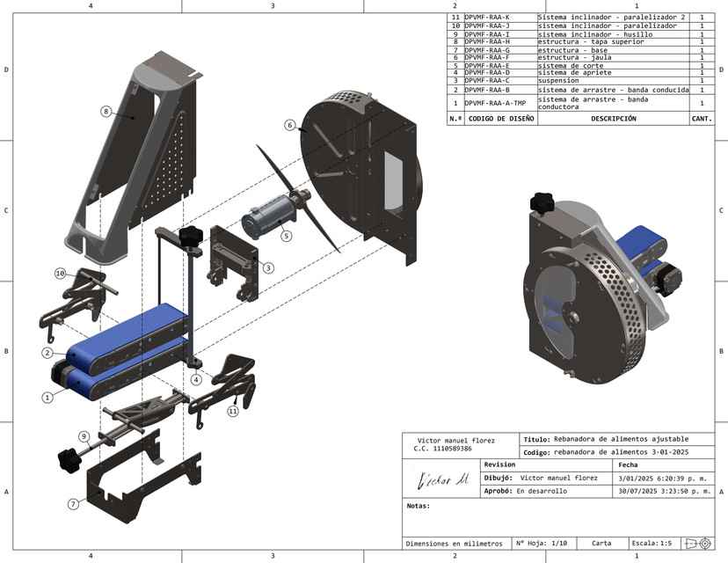Click balloon 5 on the motor assembly
The height and width of the screenshot is (563, 728).
286,236
